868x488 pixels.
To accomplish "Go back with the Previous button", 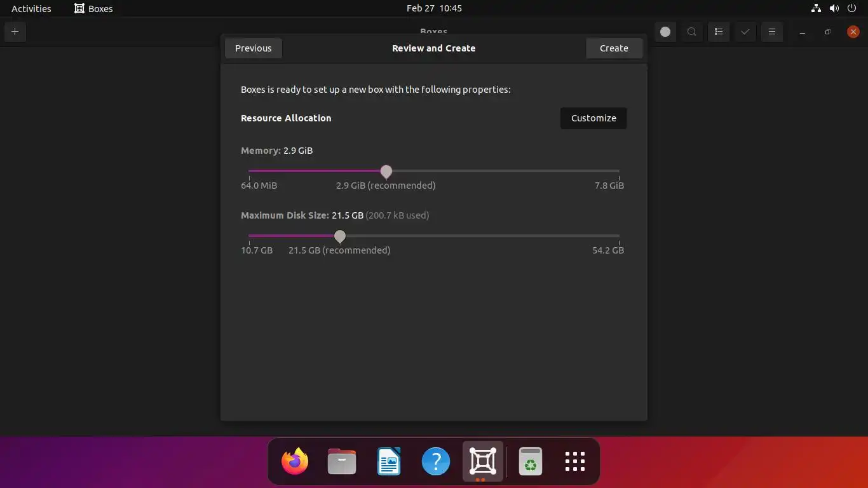I will [254, 48].
